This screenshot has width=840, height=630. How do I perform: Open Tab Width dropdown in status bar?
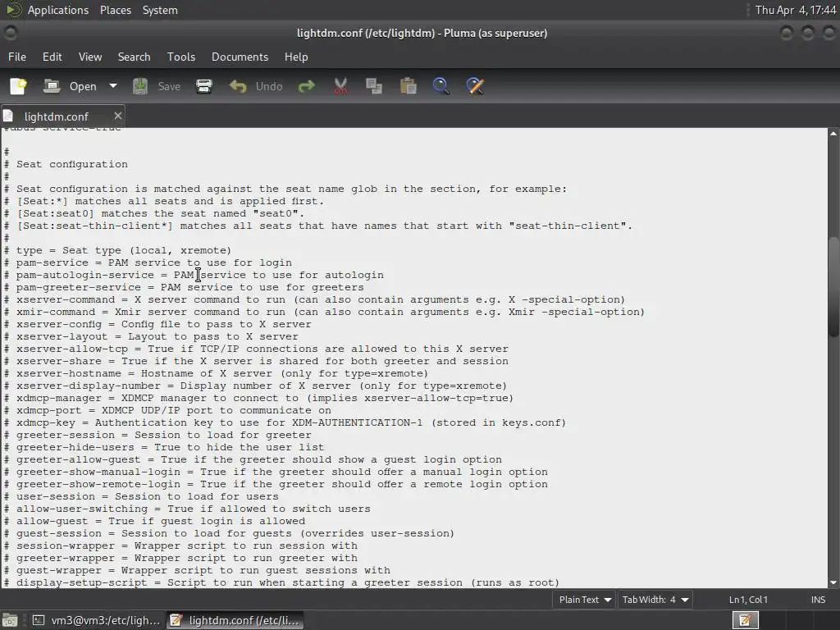pos(655,600)
